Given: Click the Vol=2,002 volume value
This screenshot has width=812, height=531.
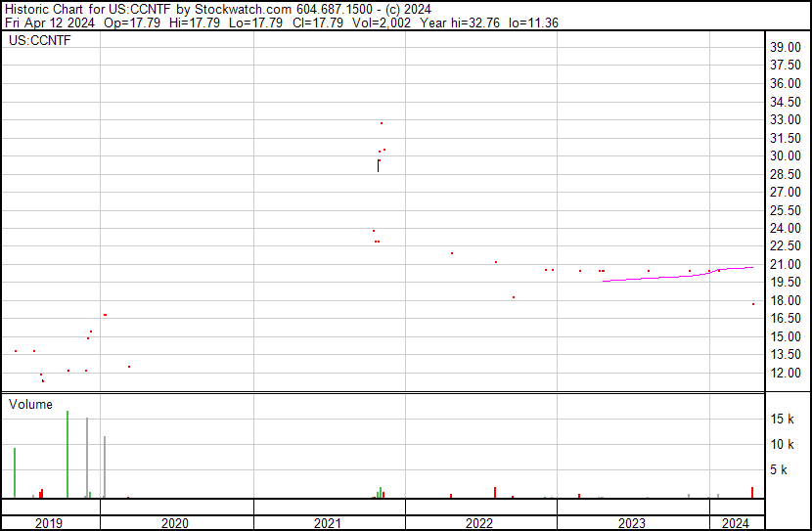Looking at the screenshot, I should (x=382, y=22).
